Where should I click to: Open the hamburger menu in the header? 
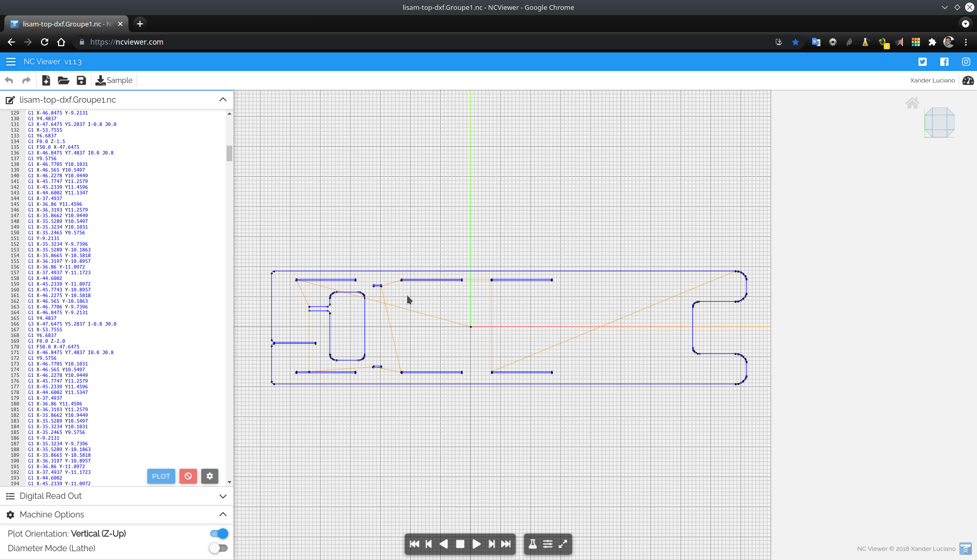coord(10,62)
